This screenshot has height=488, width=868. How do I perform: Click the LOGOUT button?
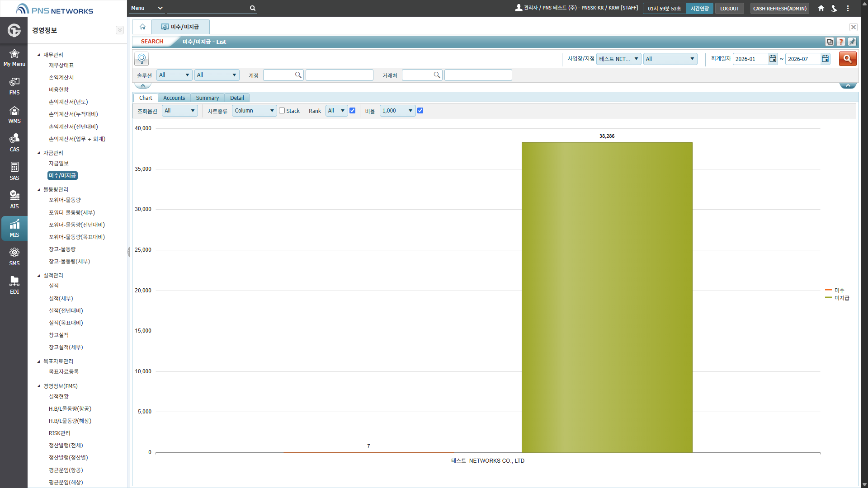(x=729, y=9)
